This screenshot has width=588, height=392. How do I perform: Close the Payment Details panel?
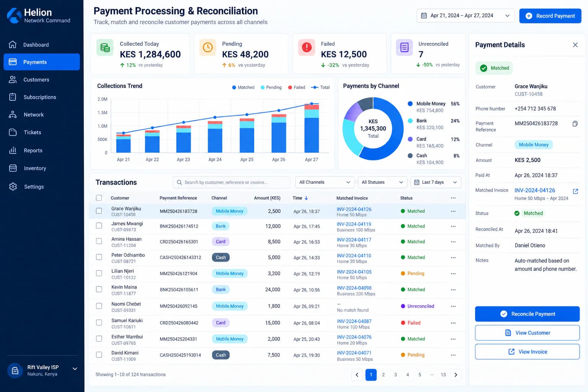[x=575, y=45]
